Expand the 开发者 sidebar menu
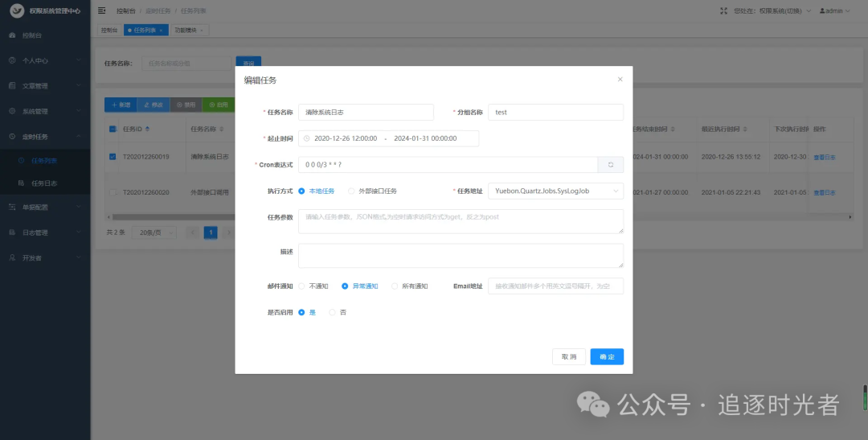The width and height of the screenshot is (868, 440). click(x=45, y=257)
